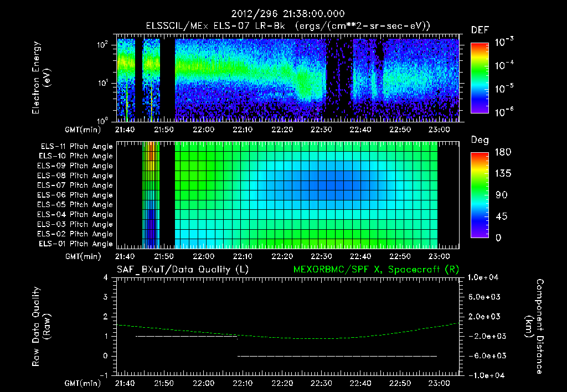Click GMT(min) label of the pitch angle panel
The width and height of the screenshot is (567, 392).
point(83,256)
